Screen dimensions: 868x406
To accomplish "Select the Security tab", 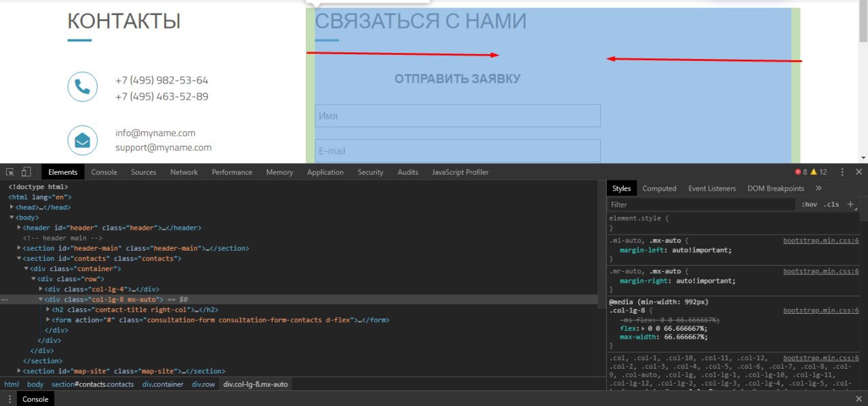I will pos(370,172).
